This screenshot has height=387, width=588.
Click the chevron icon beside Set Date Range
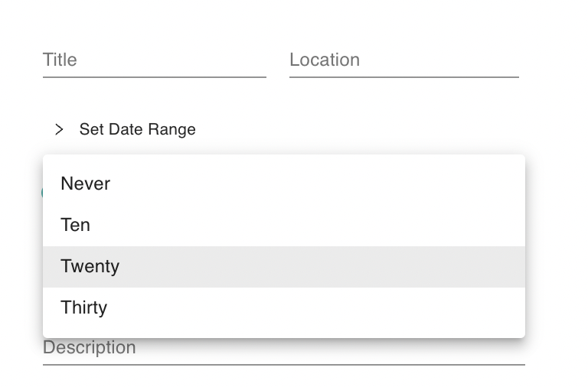[59, 129]
